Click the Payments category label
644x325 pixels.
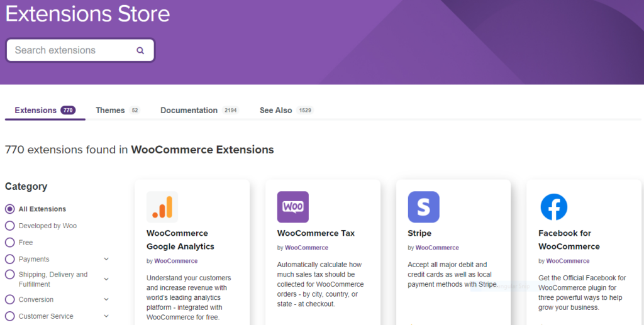pos(34,260)
